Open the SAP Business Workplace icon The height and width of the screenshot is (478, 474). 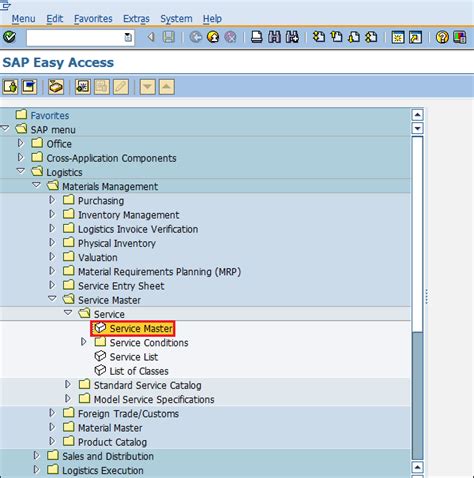click(x=56, y=87)
